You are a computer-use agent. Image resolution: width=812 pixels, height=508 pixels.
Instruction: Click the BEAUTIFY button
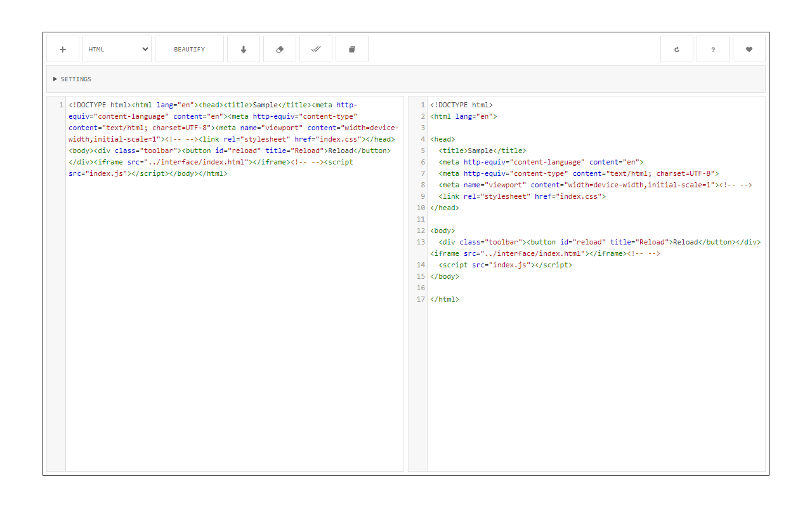(x=189, y=49)
